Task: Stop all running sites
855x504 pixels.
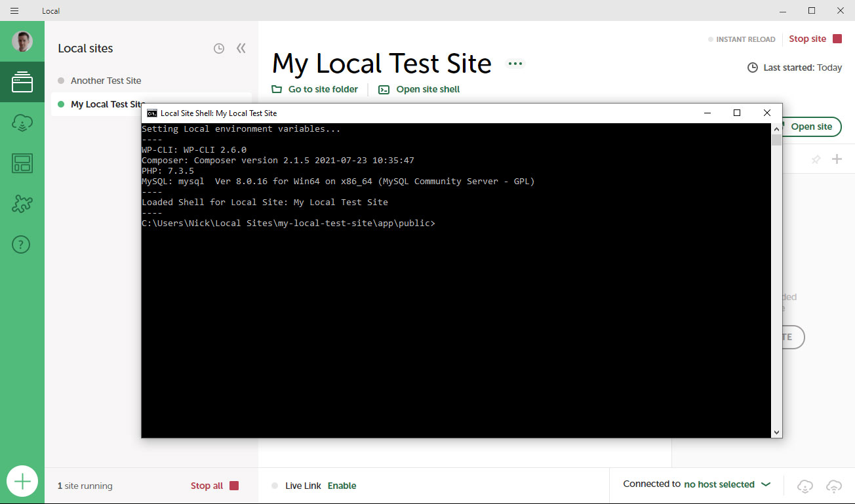Action: coord(214,486)
